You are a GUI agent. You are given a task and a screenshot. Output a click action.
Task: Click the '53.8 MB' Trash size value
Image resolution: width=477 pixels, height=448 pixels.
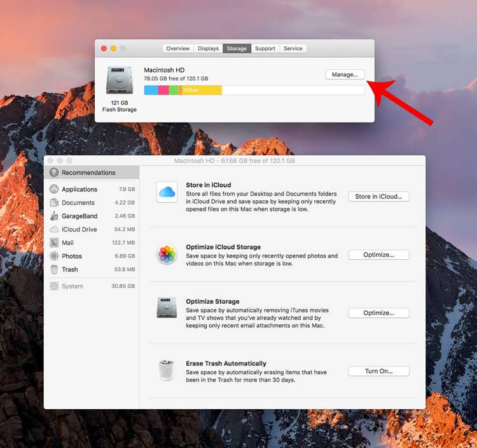(x=125, y=269)
